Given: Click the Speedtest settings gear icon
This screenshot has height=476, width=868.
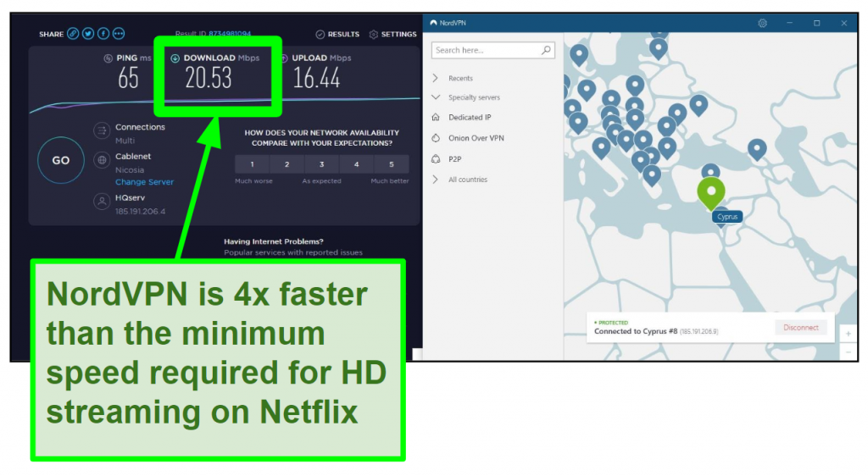Looking at the screenshot, I should click(373, 34).
